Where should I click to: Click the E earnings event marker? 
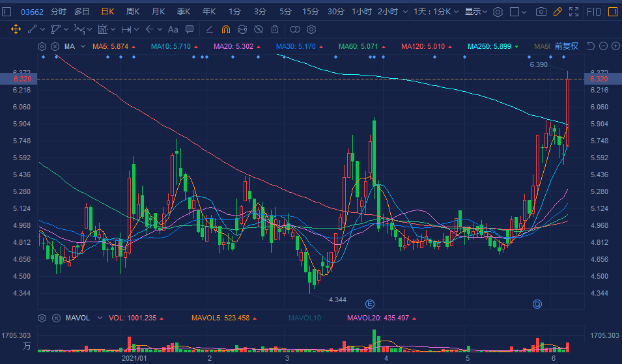click(x=370, y=304)
